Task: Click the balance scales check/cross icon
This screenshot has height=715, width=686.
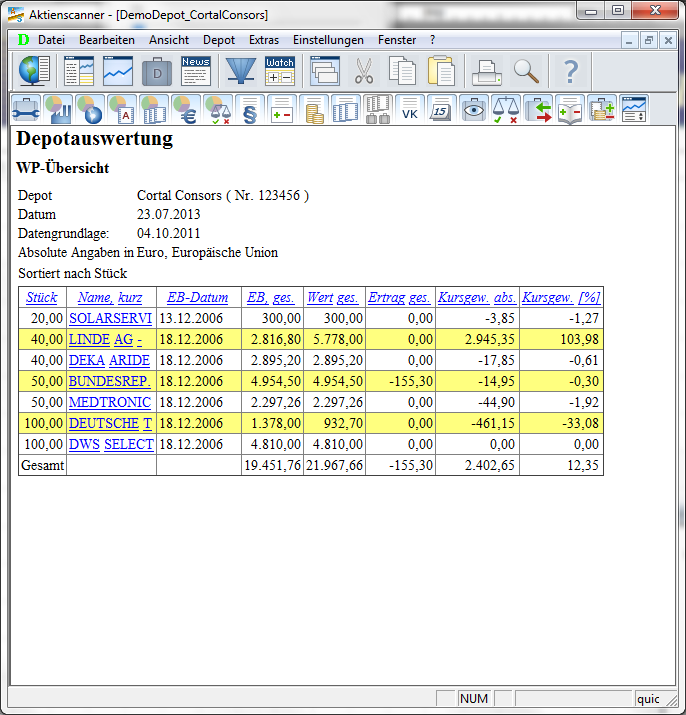Action: (505, 109)
